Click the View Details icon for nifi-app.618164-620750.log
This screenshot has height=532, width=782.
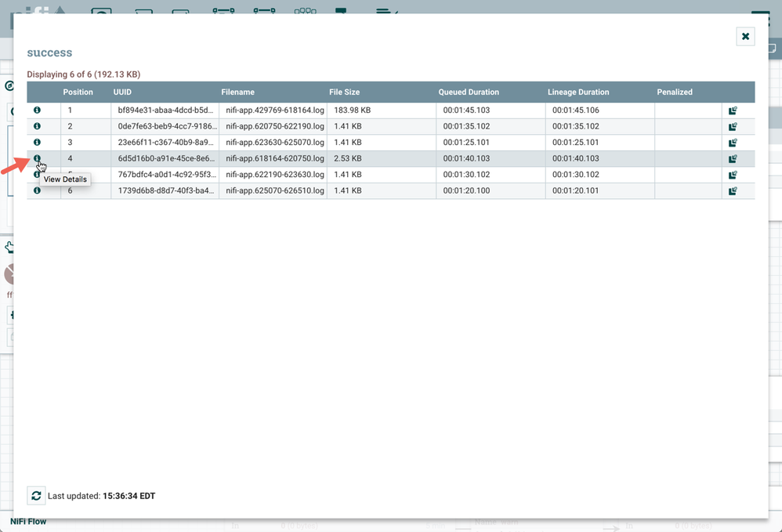click(x=37, y=158)
